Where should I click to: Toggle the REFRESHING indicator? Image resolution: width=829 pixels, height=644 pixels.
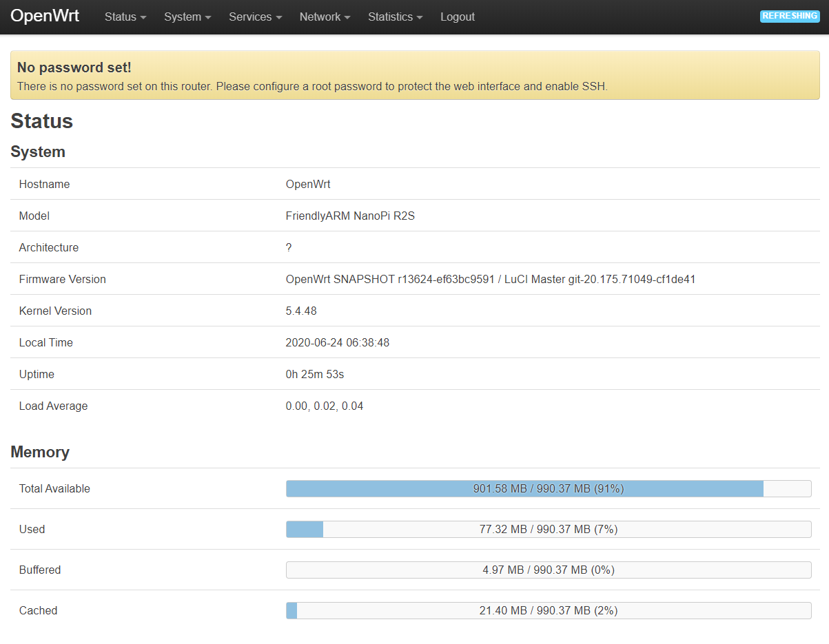[790, 16]
